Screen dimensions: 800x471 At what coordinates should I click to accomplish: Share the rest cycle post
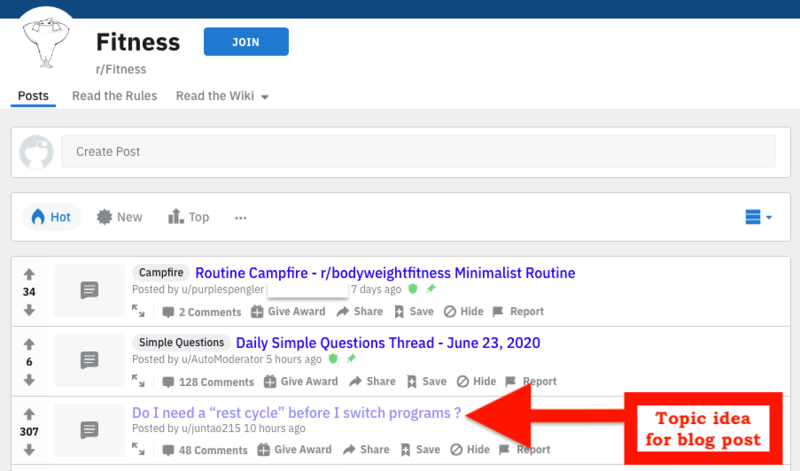(x=366, y=450)
